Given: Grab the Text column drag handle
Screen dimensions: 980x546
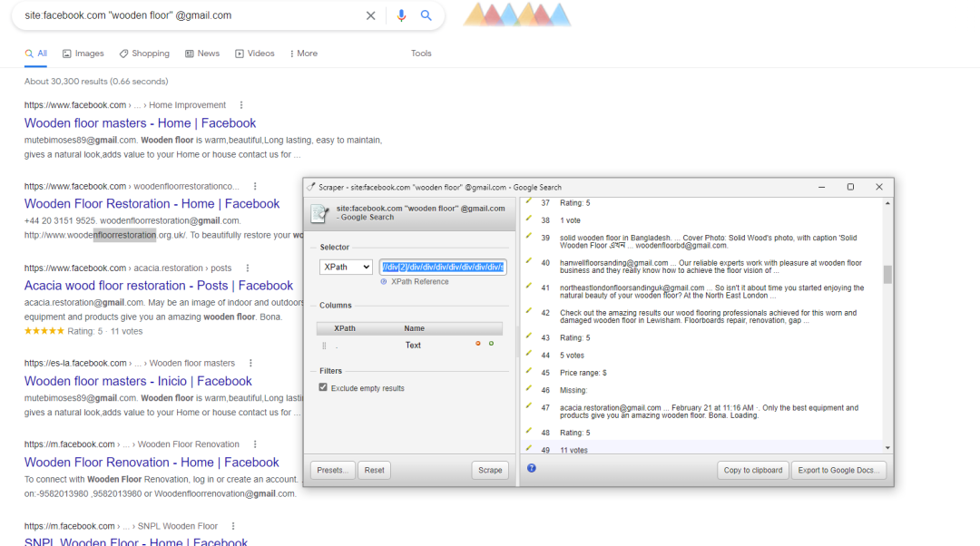Looking at the screenshot, I should click(324, 346).
